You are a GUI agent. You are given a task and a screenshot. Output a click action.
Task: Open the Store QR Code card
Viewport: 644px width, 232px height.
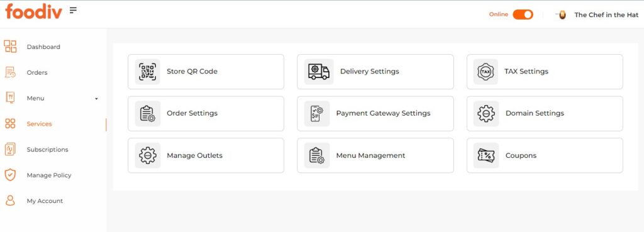pos(206,72)
